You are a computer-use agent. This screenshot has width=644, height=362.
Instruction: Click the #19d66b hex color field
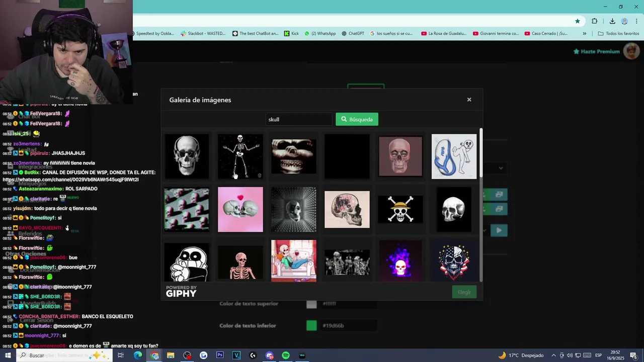point(349,326)
